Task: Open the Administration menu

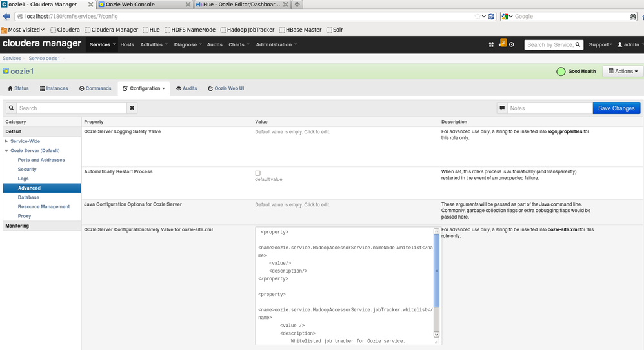Action: pyautogui.click(x=276, y=44)
